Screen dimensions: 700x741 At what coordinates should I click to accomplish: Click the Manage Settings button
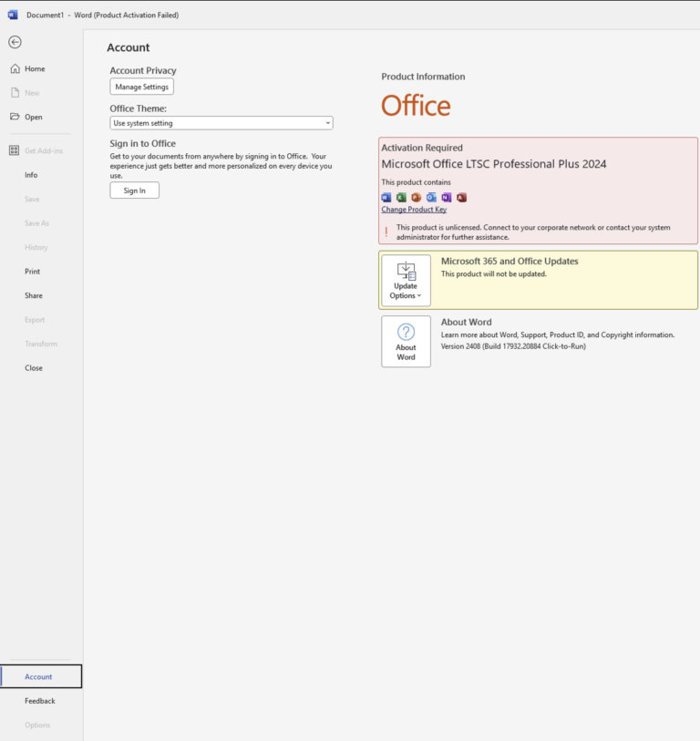(x=142, y=87)
